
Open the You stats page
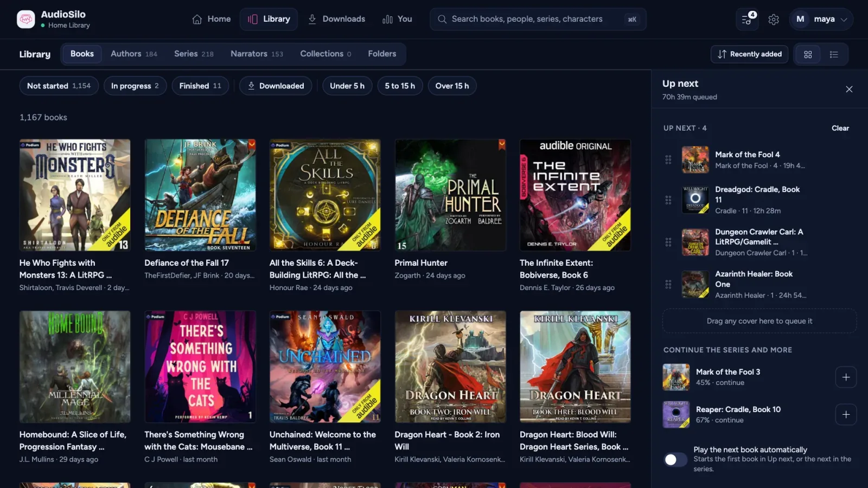pyautogui.click(x=397, y=19)
